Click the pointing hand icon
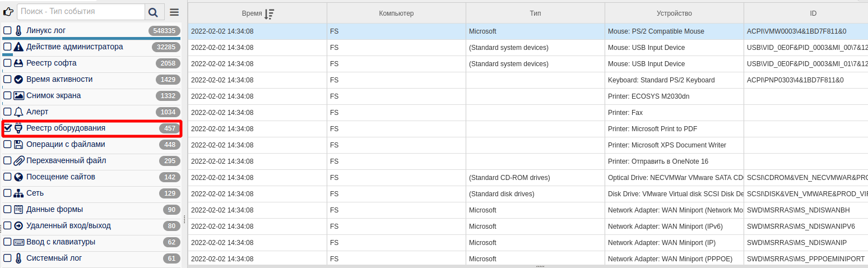868x268 pixels. click(x=8, y=12)
